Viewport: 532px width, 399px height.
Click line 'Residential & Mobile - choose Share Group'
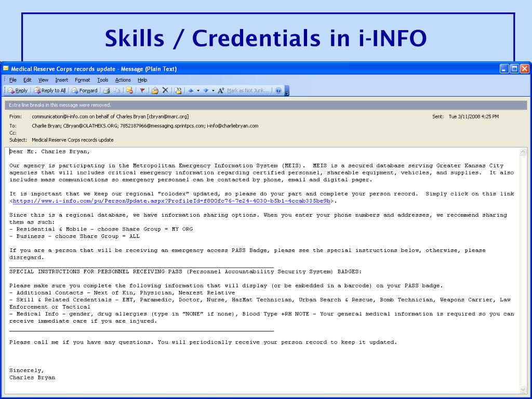point(101,229)
